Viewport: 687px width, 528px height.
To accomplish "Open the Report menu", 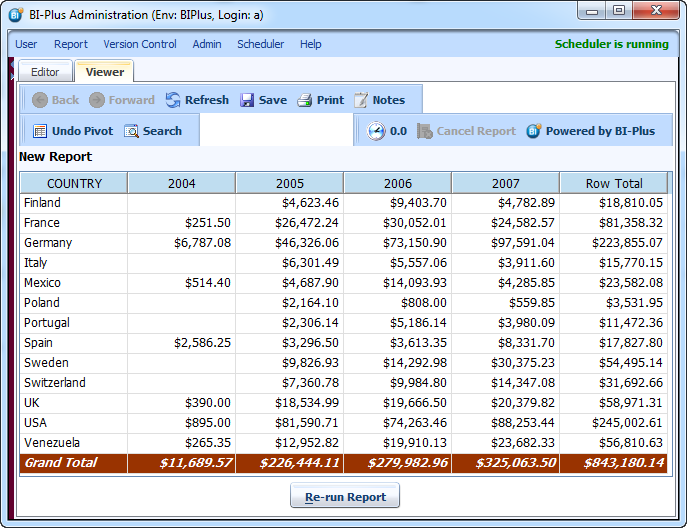I will 71,44.
